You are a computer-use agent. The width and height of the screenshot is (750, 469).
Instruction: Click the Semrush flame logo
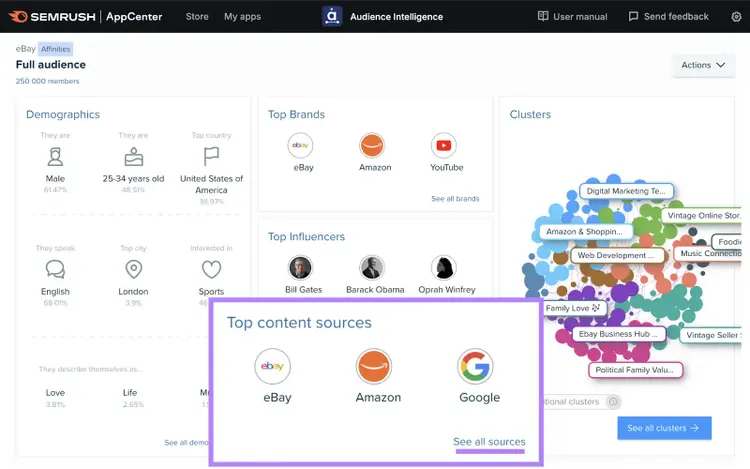tap(18, 17)
